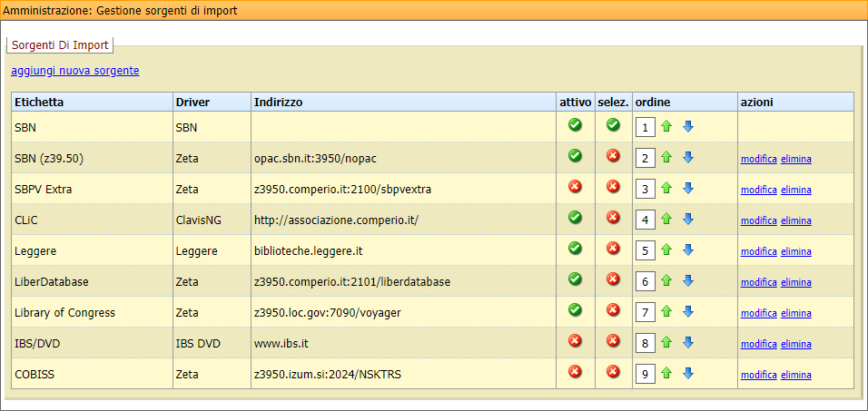
Task: Click modifica for SBN (z39.50) row
Action: pyautogui.click(x=758, y=159)
